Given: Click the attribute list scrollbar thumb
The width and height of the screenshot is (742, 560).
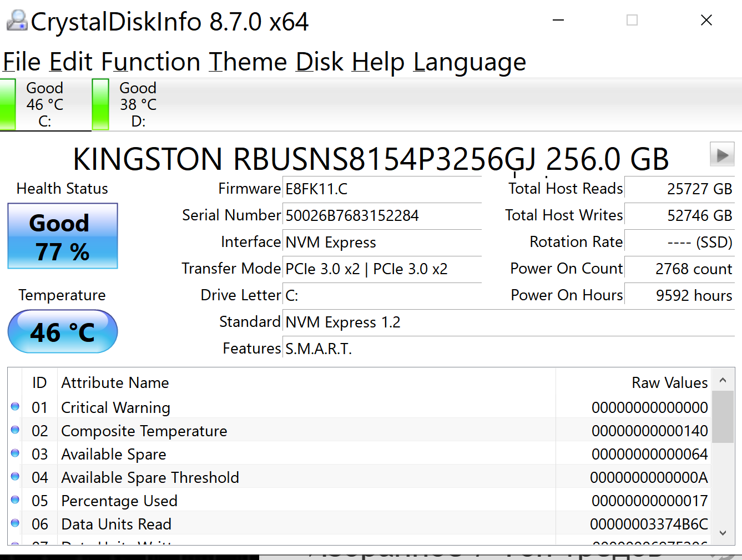Looking at the screenshot, I should pos(723,417).
